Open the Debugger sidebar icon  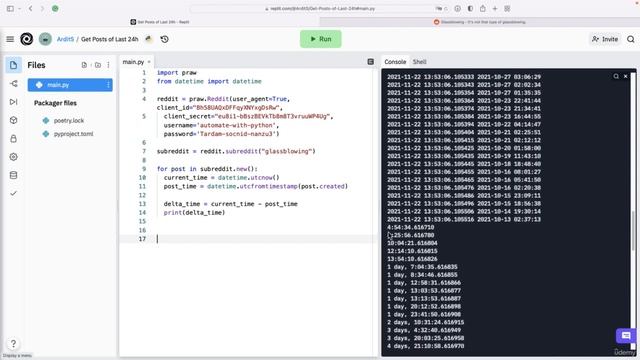[x=13, y=102]
